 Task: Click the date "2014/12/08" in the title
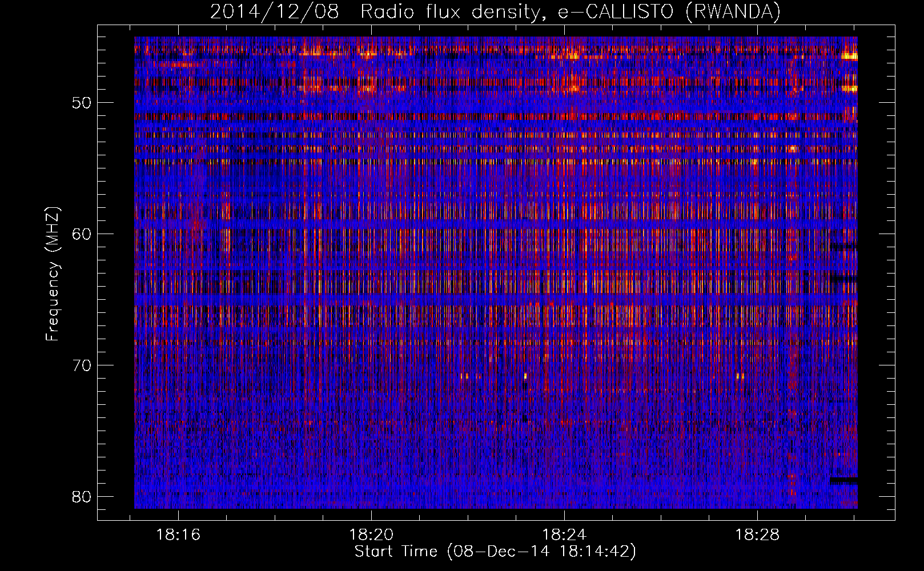click(275, 12)
